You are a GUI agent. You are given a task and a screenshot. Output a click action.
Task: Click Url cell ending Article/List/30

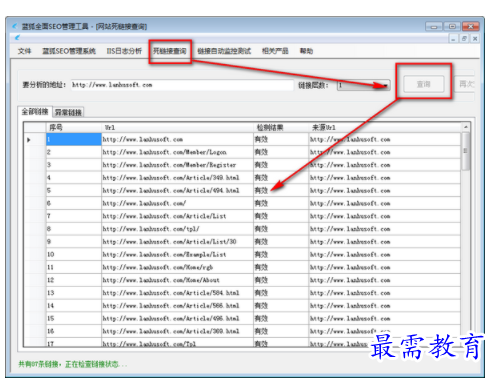tap(177, 242)
